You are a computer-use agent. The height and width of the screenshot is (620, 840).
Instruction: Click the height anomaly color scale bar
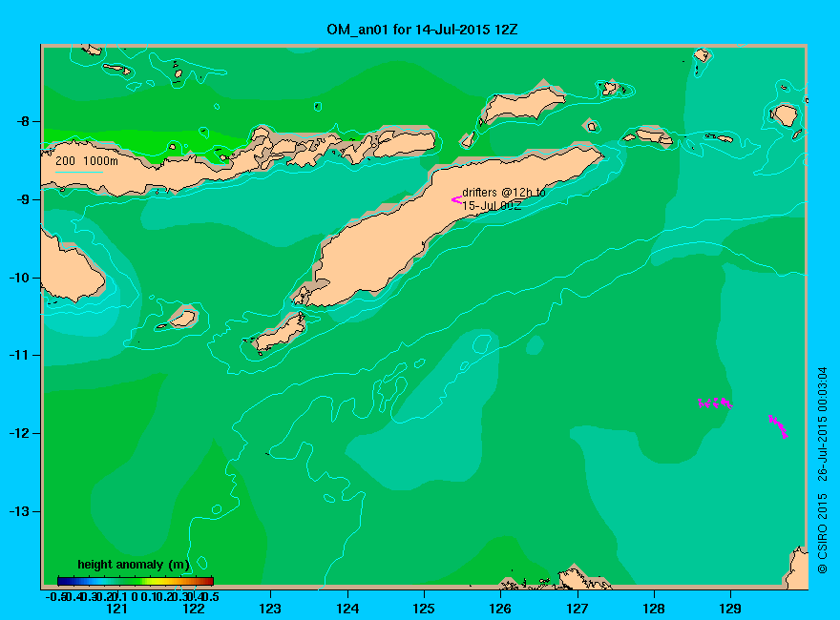point(136,581)
